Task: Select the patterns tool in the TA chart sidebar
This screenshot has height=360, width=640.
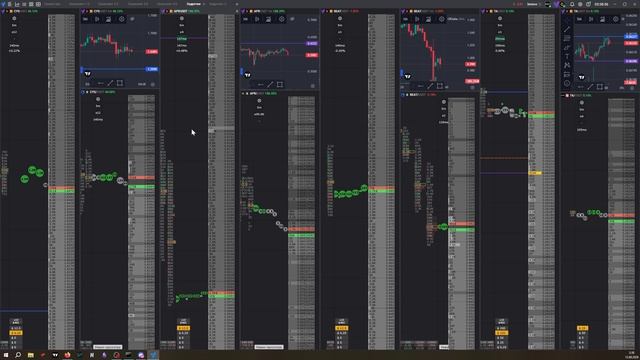Action: 567,65
